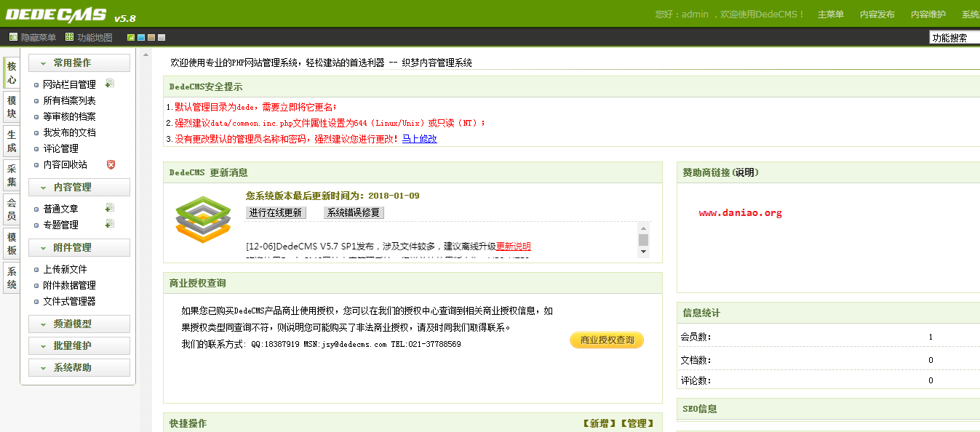Screen dimensions: 980x432
Task: Switch to the 模板 side tab
Action: [12, 244]
